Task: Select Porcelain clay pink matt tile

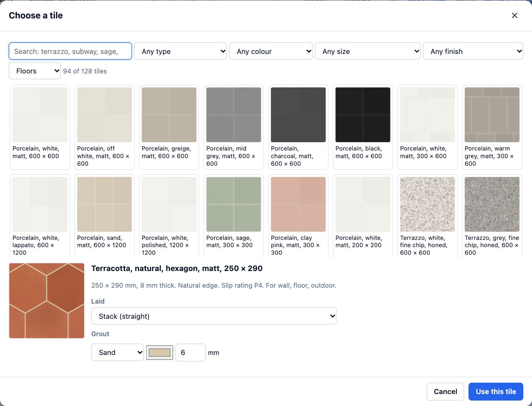Action: pos(298,216)
